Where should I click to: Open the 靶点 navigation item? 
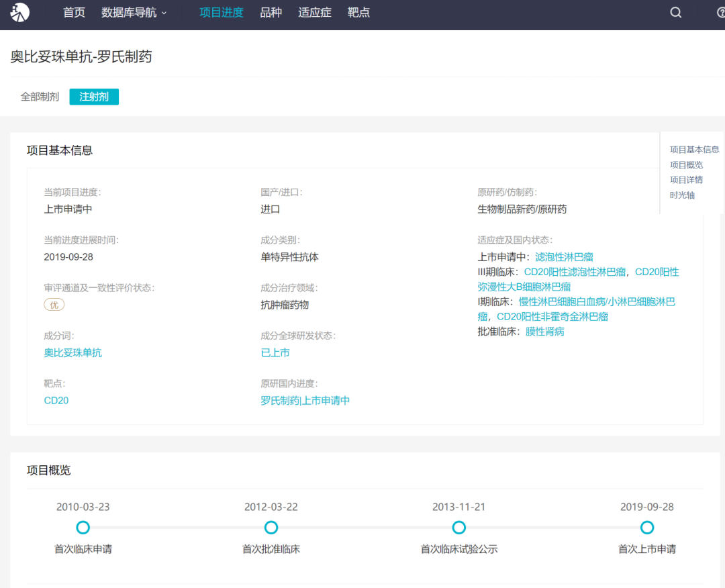[358, 13]
